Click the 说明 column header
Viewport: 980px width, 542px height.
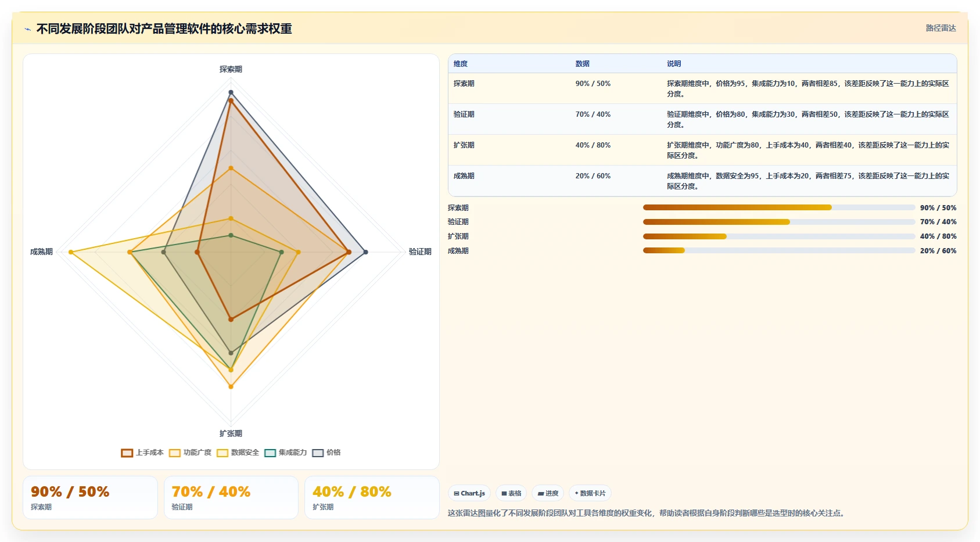click(x=674, y=64)
